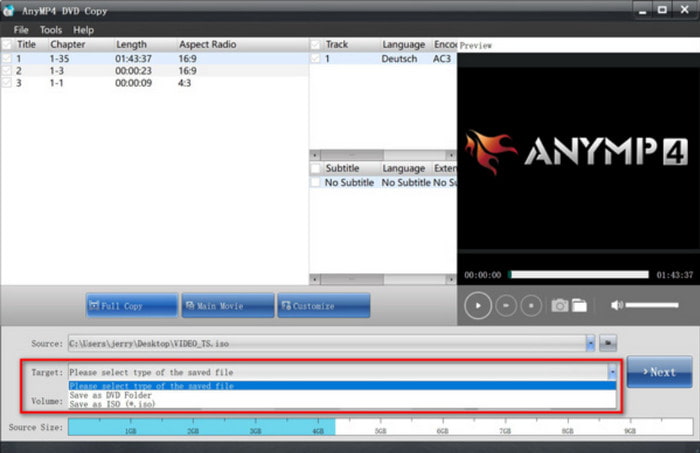Select the row with length 00:00:23
Image resolution: width=700 pixels, height=453 pixels.
(154, 71)
